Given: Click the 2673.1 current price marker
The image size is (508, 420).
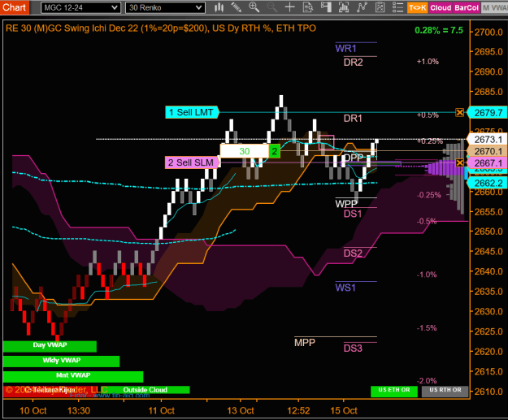Looking at the screenshot, I should coord(487,139).
